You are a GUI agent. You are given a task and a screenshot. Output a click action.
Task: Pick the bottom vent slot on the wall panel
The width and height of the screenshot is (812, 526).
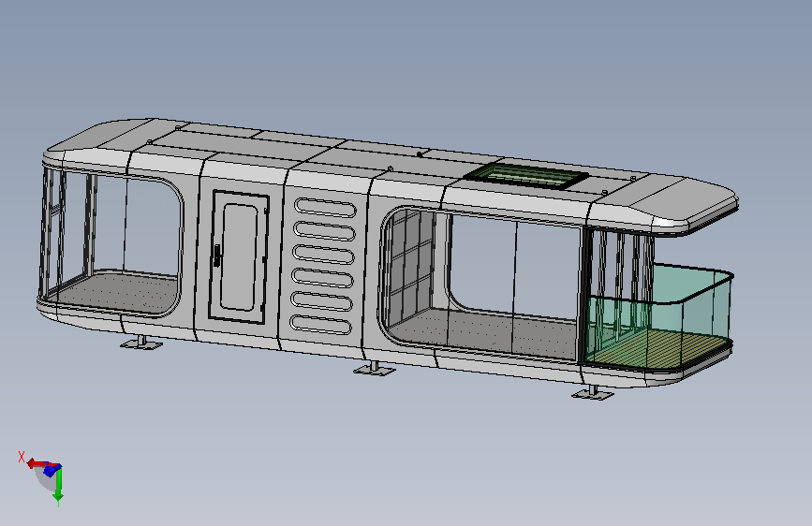point(321,325)
